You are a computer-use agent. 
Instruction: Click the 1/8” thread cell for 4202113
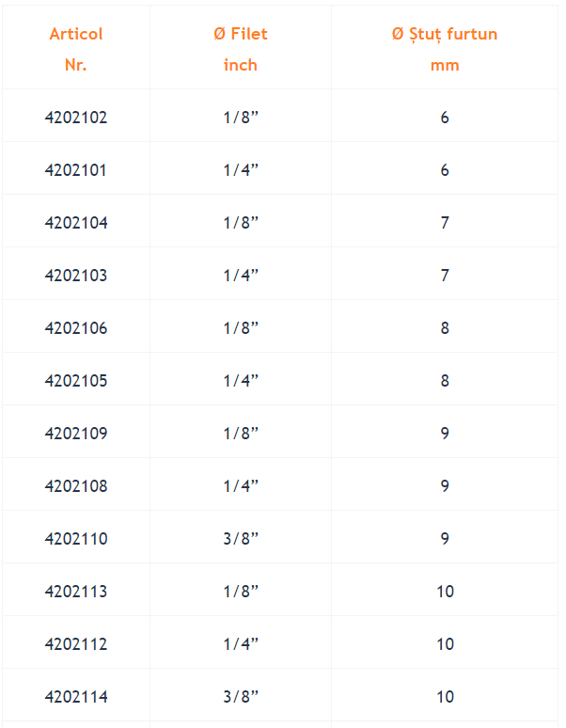(x=241, y=592)
